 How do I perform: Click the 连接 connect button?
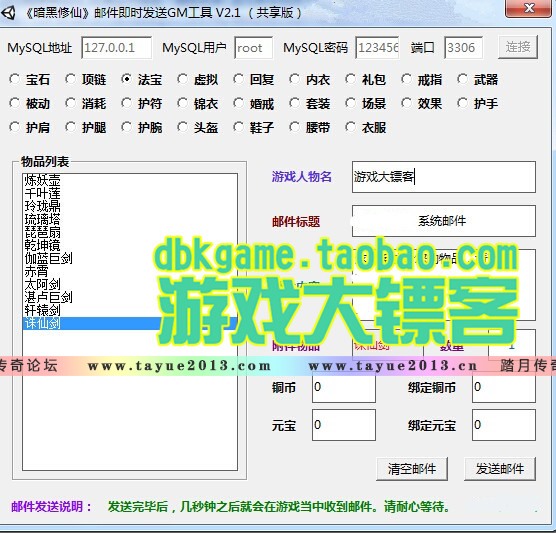518,47
